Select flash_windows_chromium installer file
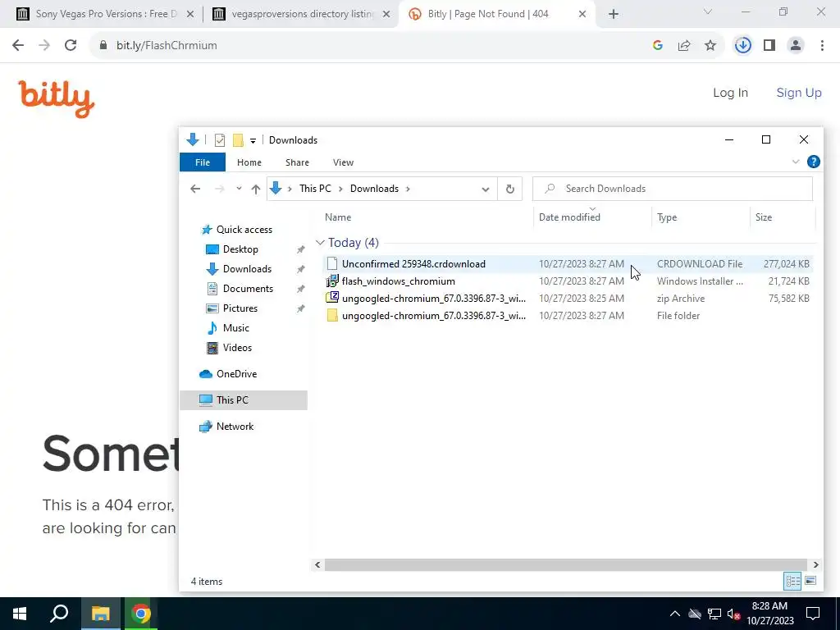This screenshot has height=630, width=840. click(568, 281)
